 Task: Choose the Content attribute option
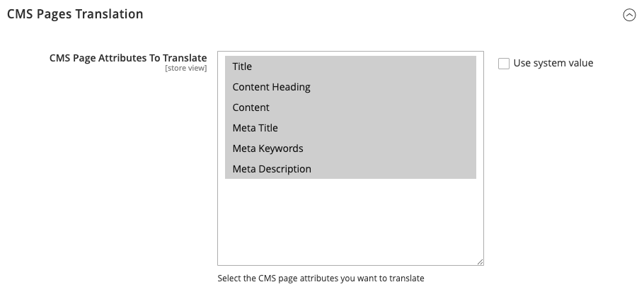(251, 107)
